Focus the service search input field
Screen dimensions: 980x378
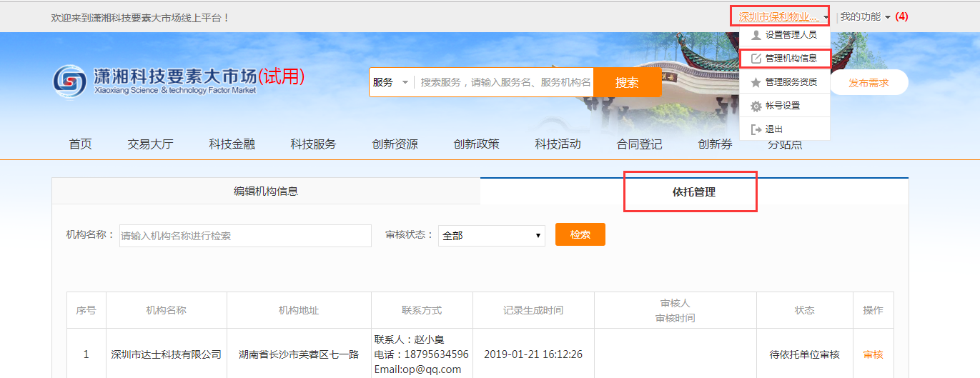(x=505, y=82)
